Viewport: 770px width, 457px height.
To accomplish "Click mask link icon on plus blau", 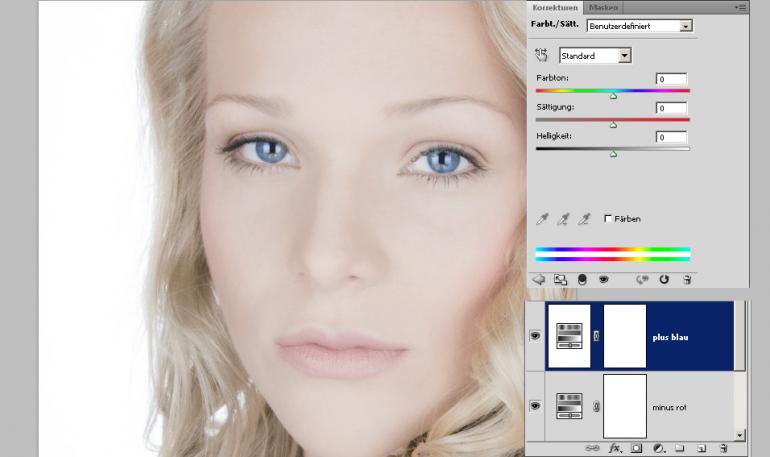I will [x=596, y=336].
